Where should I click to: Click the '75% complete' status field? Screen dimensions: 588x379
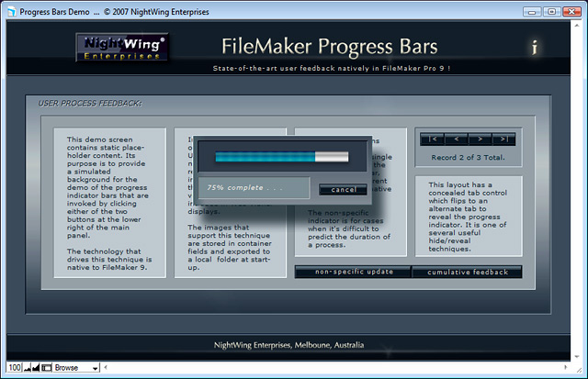pyautogui.click(x=254, y=187)
